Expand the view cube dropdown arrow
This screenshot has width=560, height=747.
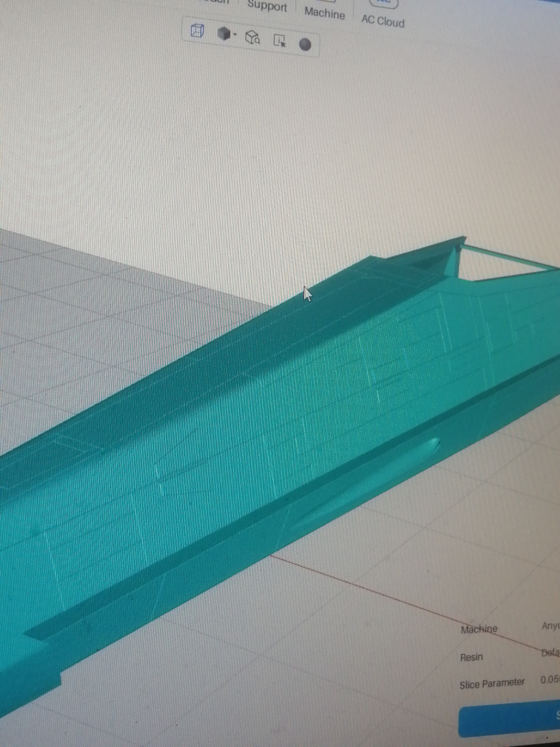tap(235, 34)
